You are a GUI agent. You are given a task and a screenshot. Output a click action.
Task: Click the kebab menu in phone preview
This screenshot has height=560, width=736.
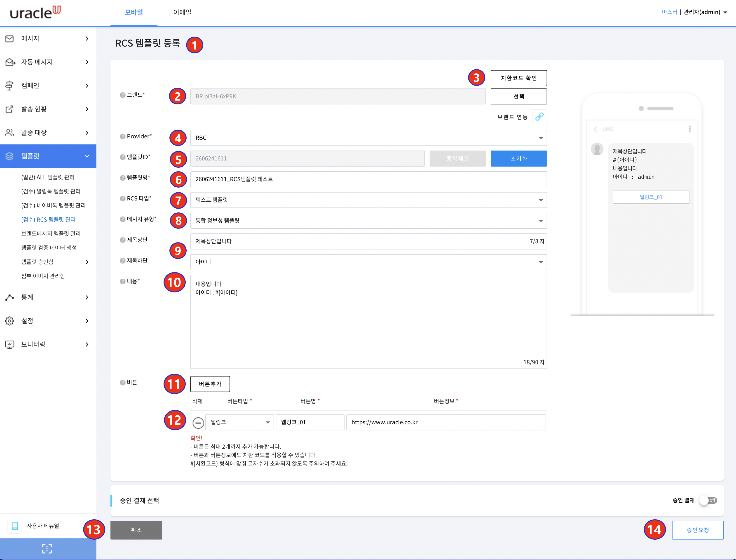[x=690, y=129]
